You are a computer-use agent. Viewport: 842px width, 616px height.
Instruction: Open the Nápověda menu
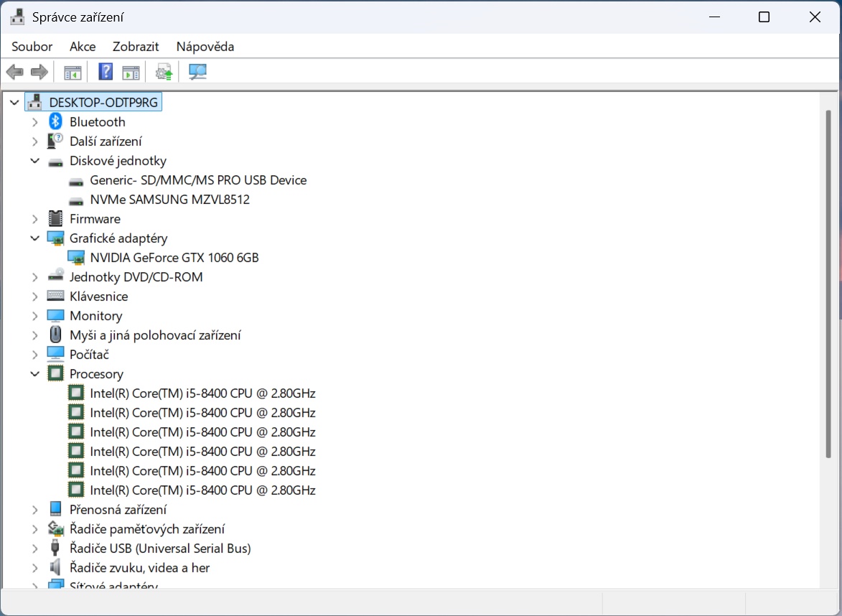205,47
